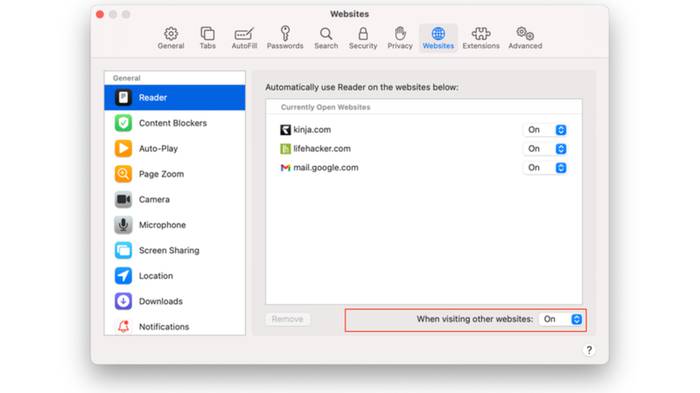Click the 'Currently Open Websites' header
The width and height of the screenshot is (700, 393).
coord(325,107)
